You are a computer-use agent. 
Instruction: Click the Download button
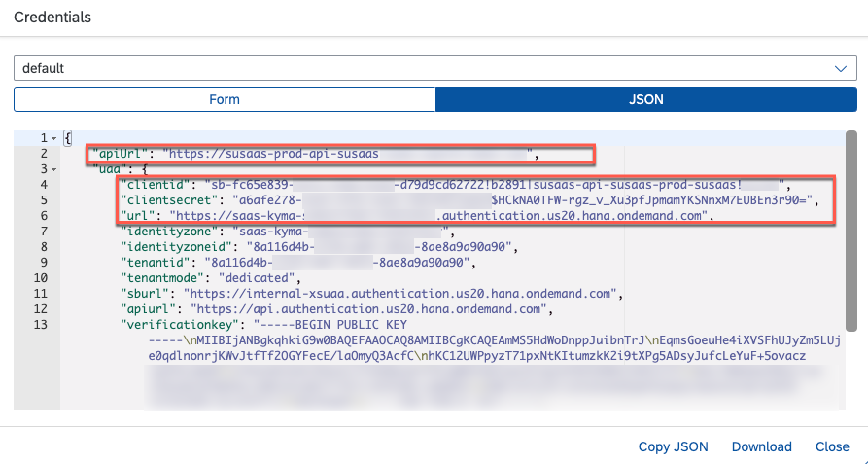point(762,446)
